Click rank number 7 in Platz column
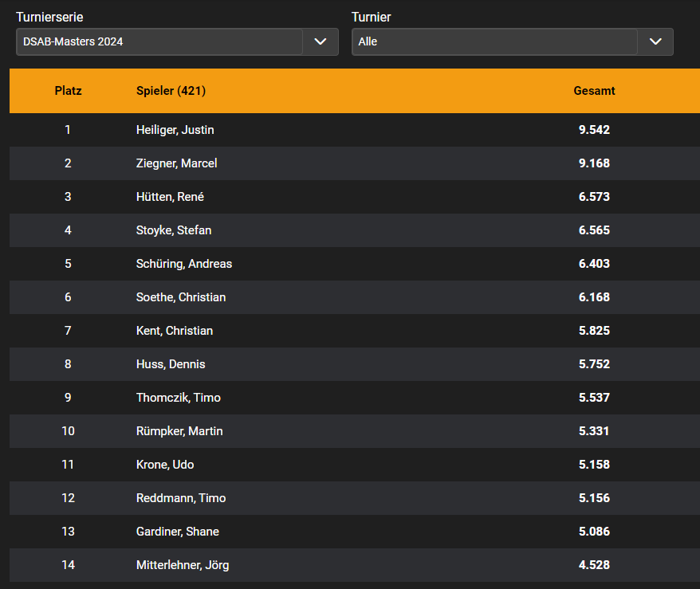 click(x=68, y=331)
